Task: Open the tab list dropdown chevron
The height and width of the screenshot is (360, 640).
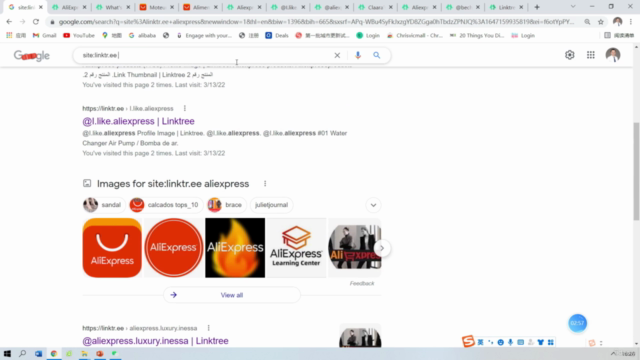Action: 573,7
